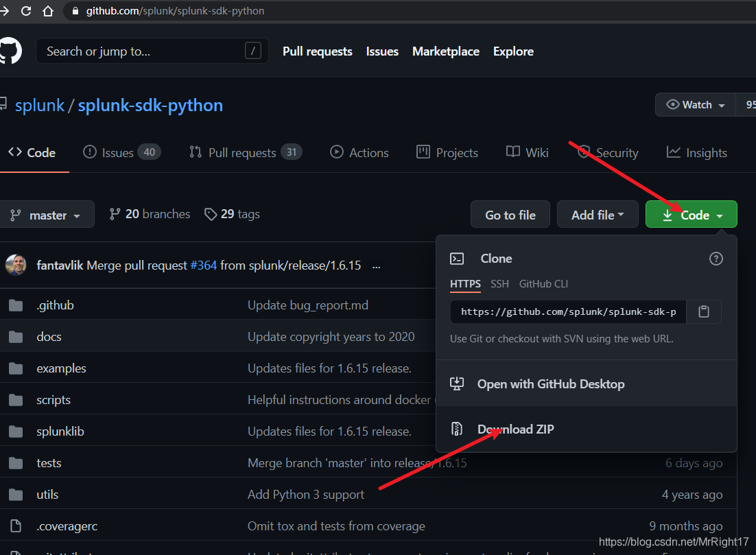Click the tag icon next to 29 tags
The height and width of the screenshot is (555, 756).
[211, 214]
